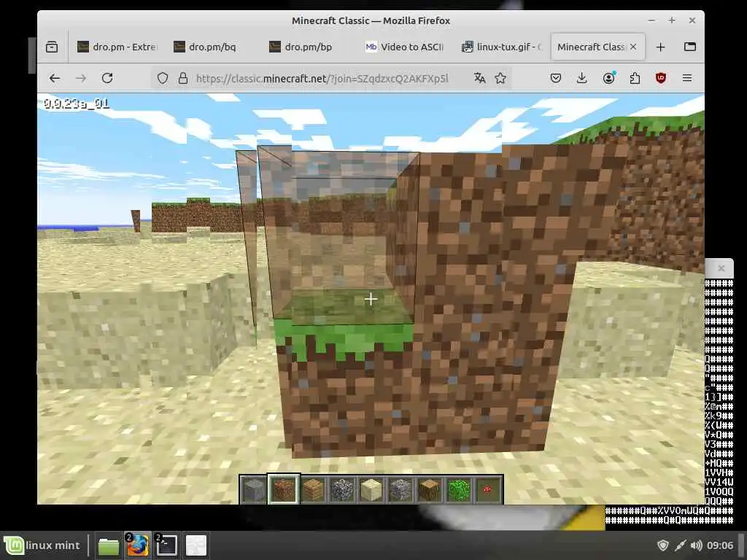This screenshot has height=560, width=747.
Task: Minimize the Firefox window
Action: coord(651,20)
